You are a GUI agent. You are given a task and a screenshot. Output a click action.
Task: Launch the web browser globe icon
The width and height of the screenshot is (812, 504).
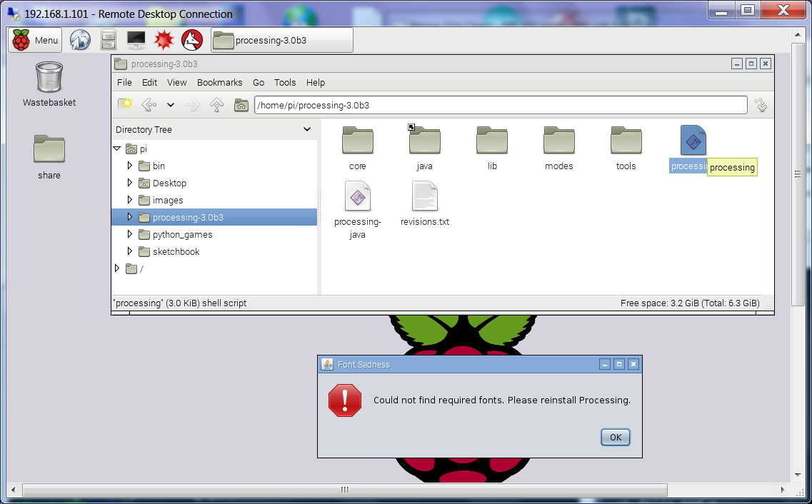(x=80, y=41)
